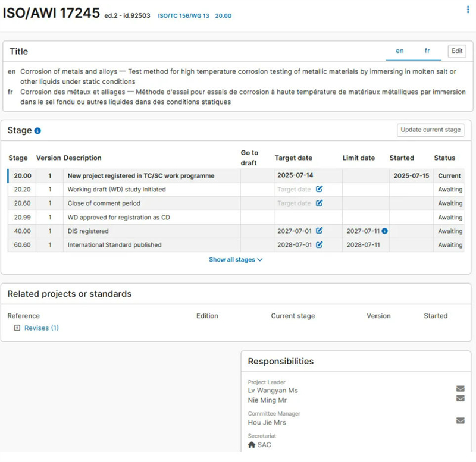Click stage number 60.60
Viewport: 476px width, 462px height.
22,245
